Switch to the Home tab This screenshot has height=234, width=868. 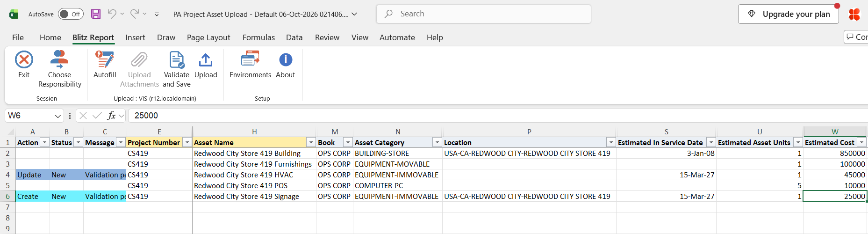pos(50,37)
